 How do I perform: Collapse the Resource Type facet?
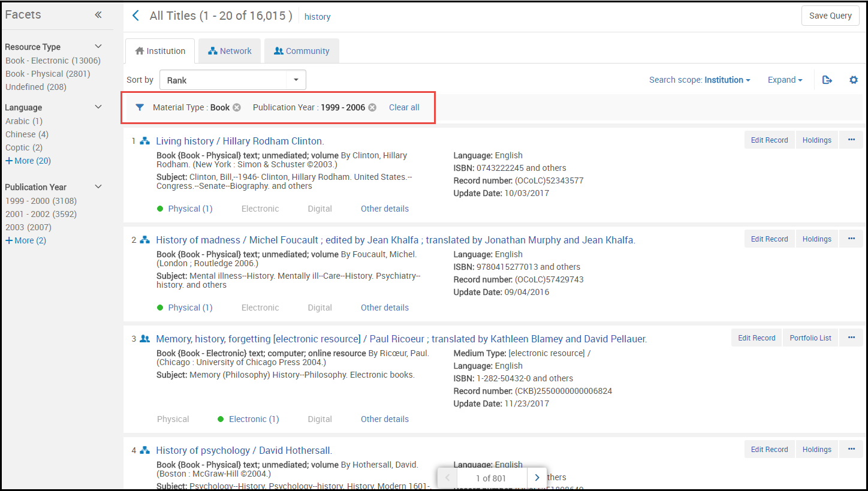pos(98,46)
